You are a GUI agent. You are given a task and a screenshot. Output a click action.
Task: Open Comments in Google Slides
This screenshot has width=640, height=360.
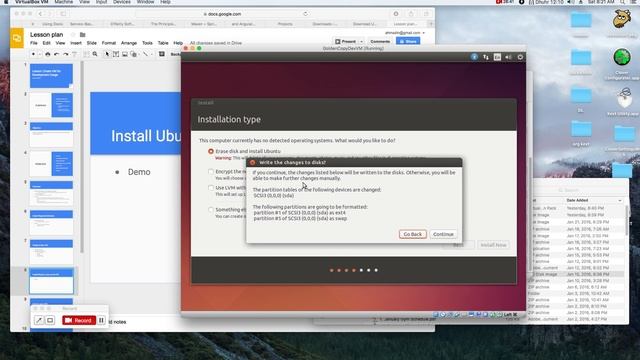pos(380,42)
